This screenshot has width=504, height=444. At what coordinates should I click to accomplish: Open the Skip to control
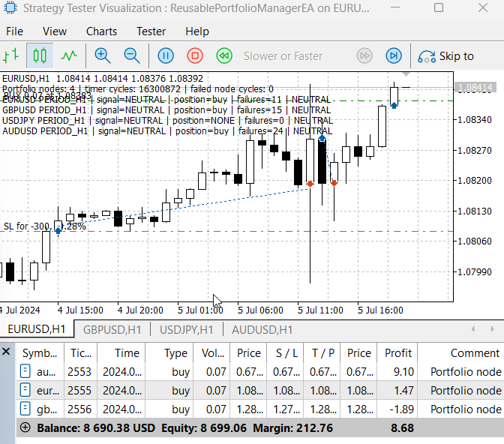pyautogui.click(x=445, y=56)
